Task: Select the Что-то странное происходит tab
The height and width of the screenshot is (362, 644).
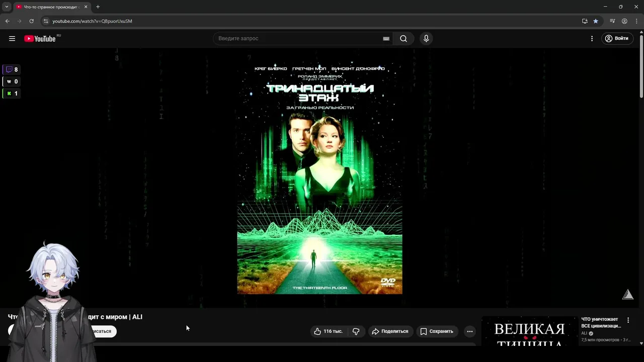Action: pos(52,7)
